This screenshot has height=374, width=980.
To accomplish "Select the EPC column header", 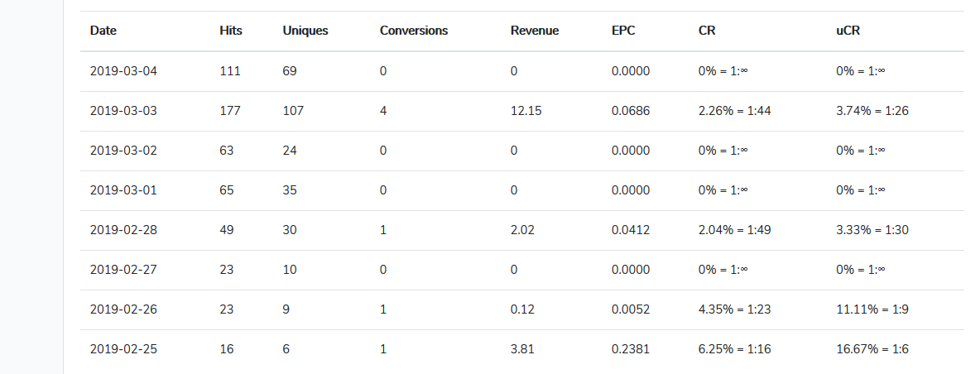I will [x=623, y=31].
